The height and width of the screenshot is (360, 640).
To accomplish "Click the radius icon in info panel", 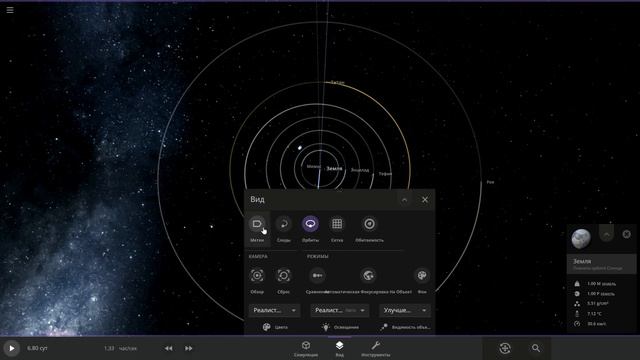I will coord(577,294).
